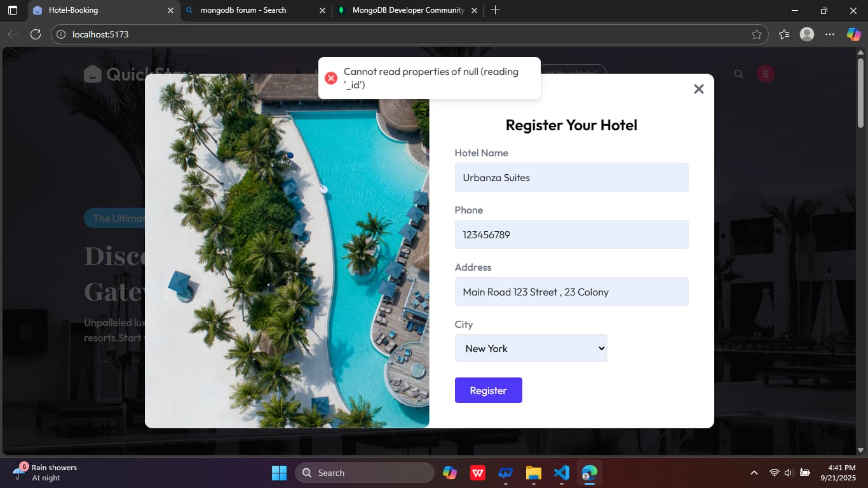Open Wi-Fi network settings

point(774,473)
